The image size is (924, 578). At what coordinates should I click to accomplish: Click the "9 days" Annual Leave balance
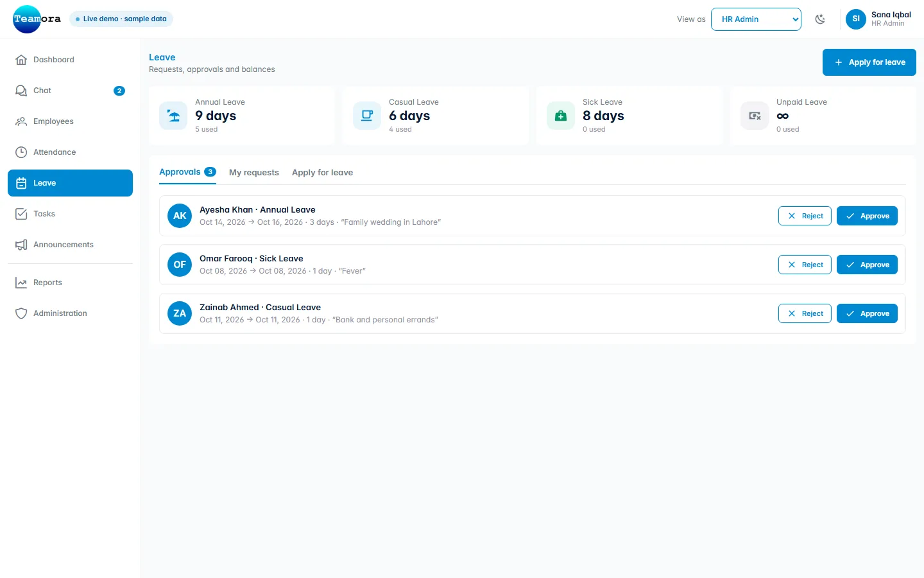click(x=216, y=116)
